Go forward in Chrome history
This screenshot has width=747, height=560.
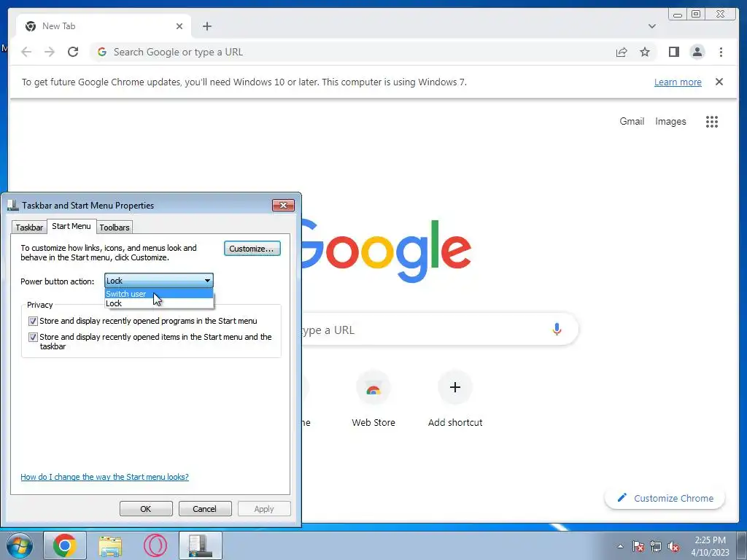[x=50, y=52]
